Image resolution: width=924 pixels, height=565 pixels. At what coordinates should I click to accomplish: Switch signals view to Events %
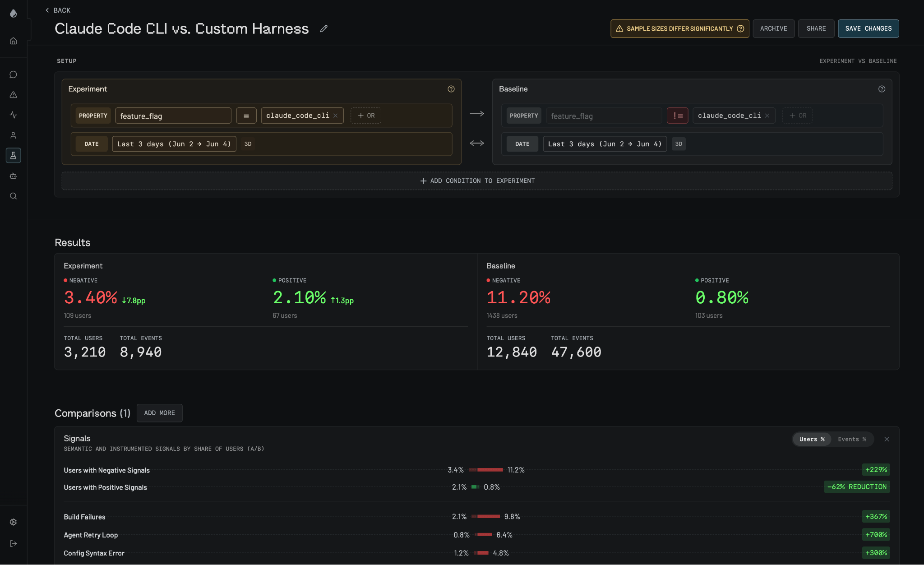point(852,439)
